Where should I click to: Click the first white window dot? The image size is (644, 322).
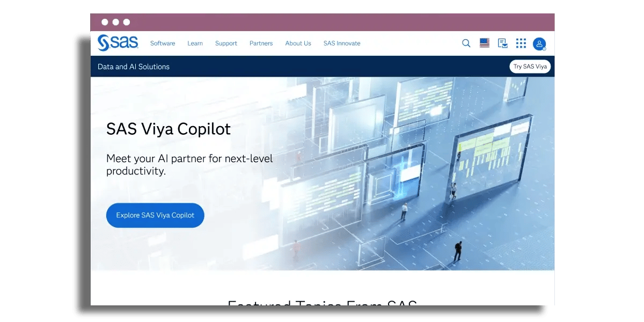pos(105,22)
